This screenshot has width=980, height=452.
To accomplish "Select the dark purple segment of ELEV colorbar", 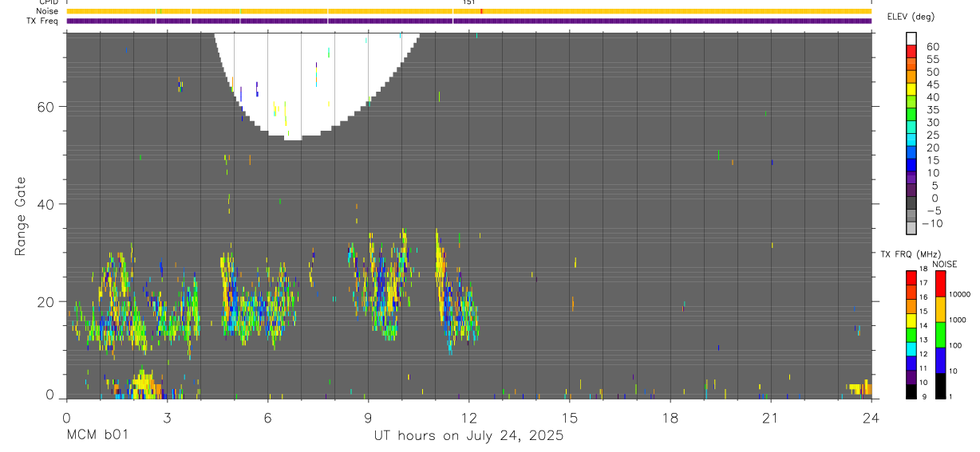I will click(x=911, y=190).
